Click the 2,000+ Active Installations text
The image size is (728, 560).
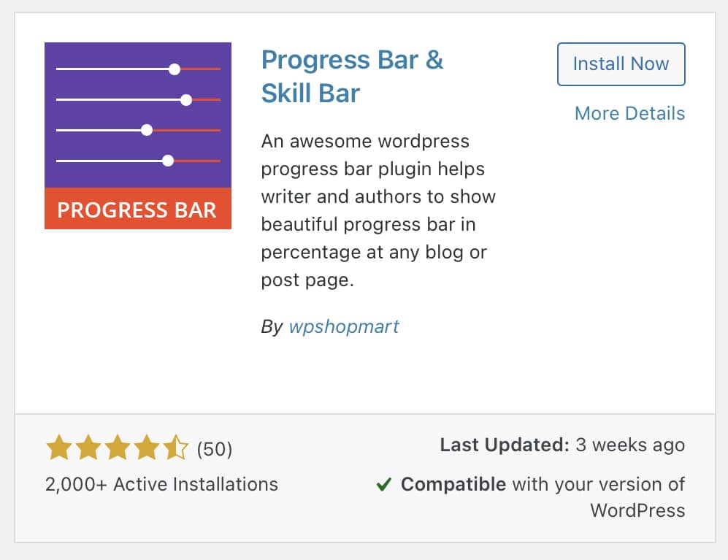(x=161, y=484)
